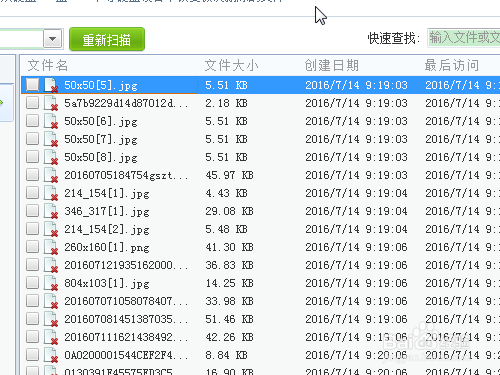Check the box for 804x103[1].jpg
The height and width of the screenshot is (375, 500).
point(33,283)
